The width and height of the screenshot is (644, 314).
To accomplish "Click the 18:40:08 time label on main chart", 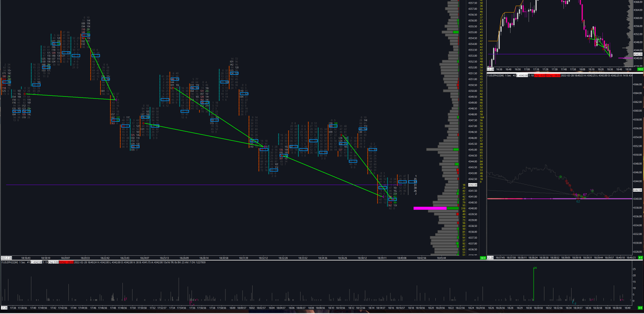I will [x=402, y=258].
